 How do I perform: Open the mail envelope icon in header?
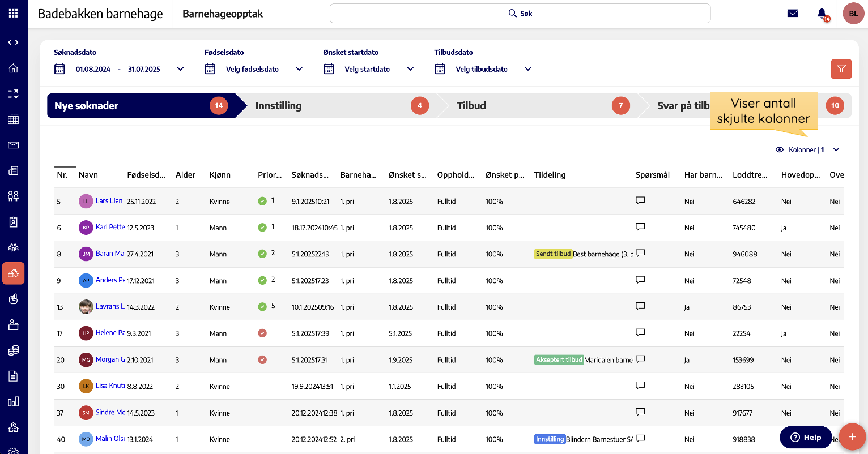point(793,14)
